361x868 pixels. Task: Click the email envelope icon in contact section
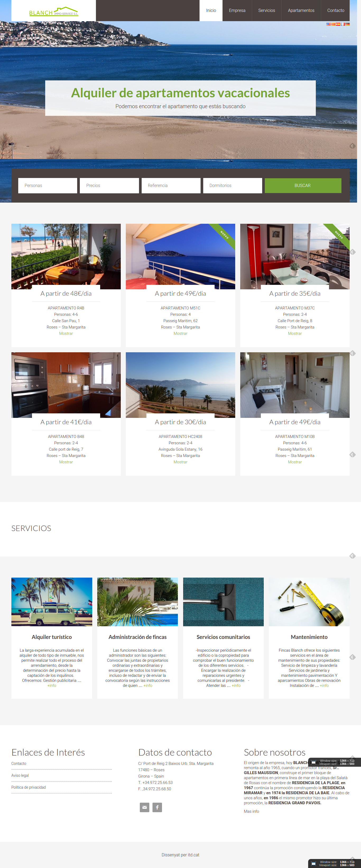coord(145,807)
